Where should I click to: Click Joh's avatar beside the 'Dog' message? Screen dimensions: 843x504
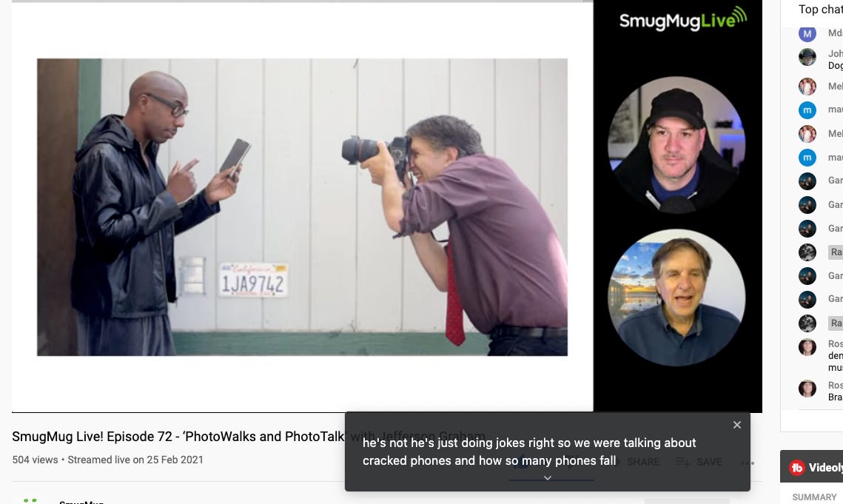tap(807, 57)
